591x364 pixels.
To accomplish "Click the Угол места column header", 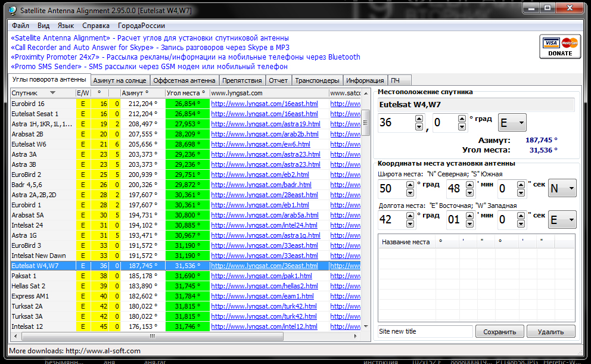I will (187, 93).
